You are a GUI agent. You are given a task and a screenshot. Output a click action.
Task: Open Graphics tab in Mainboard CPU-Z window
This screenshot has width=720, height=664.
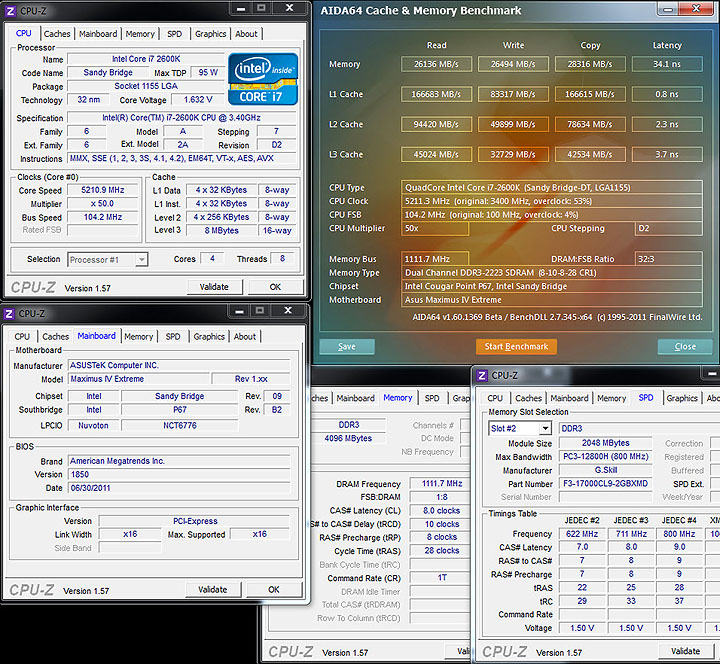(x=209, y=337)
